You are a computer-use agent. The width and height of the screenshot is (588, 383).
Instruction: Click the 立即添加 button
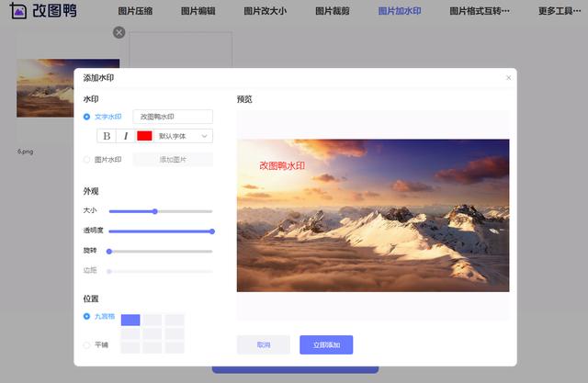326,344
